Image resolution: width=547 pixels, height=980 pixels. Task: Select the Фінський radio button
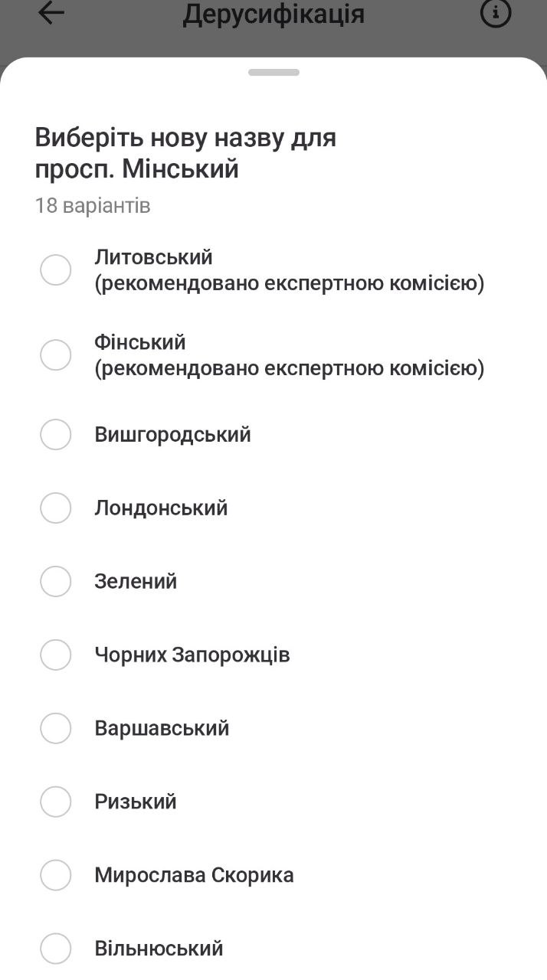[55, 355]
